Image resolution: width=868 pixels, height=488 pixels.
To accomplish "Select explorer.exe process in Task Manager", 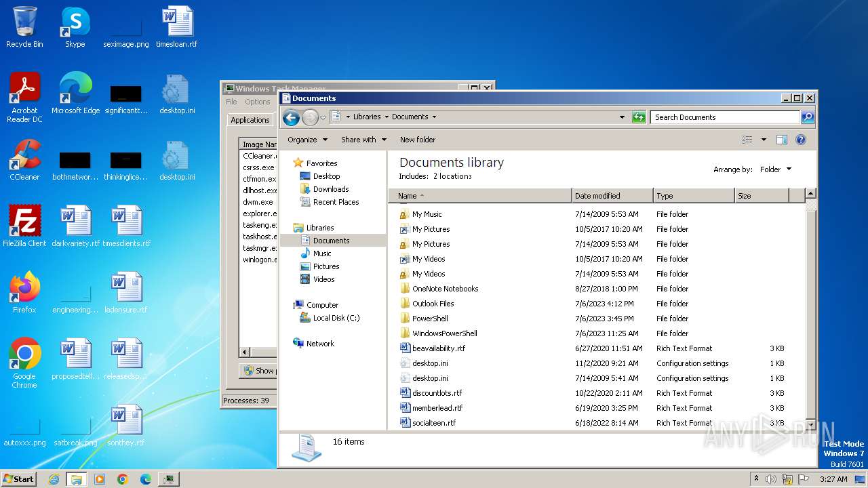I will [x=260, y=213].
